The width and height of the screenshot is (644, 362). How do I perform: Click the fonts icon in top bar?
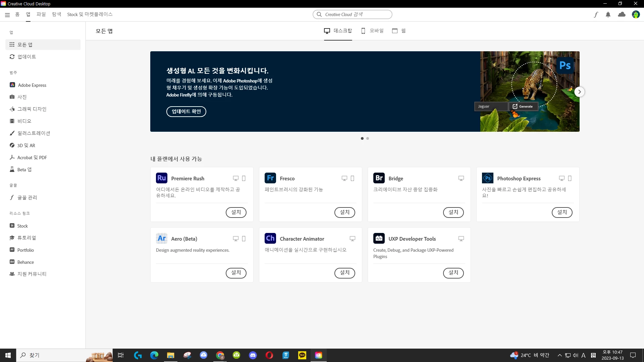tap(596, 14)
